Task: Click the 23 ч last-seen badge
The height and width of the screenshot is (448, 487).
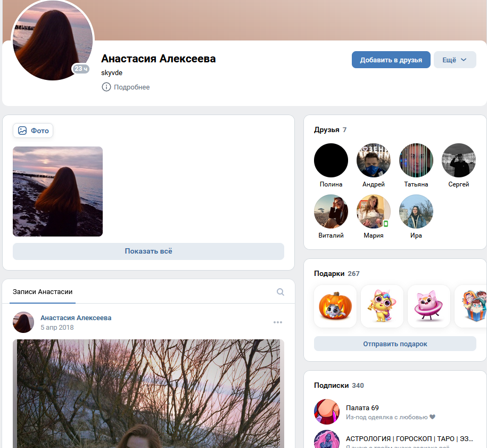Action: (x=81, y=69)
